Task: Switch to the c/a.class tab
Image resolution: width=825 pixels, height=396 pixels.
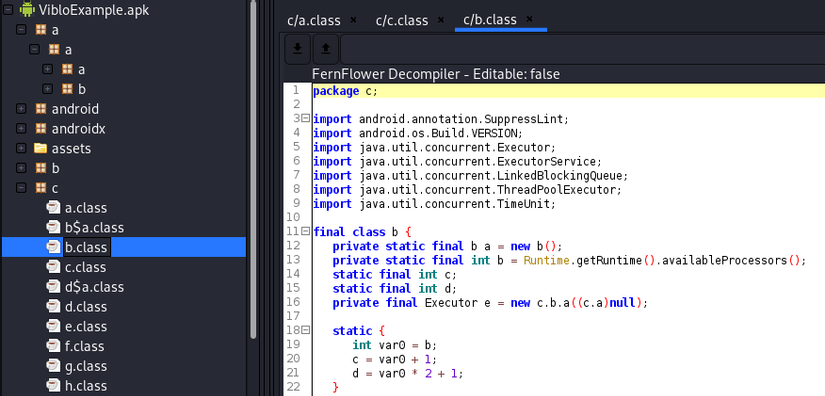Action: pos(314,21)
